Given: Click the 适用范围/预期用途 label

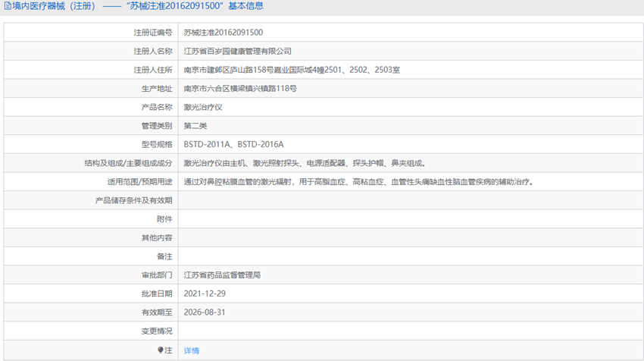Looking at the screenshot, I should click(x=139, y=182).
